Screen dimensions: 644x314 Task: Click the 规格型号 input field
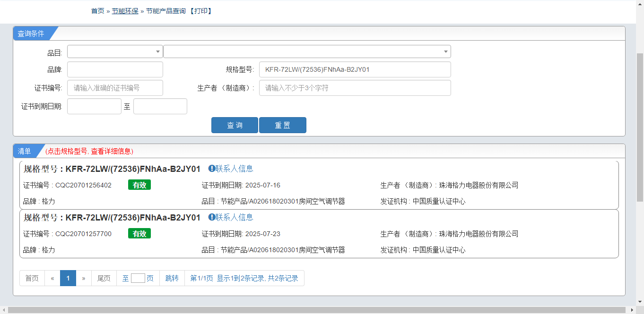tap(355, 69)
